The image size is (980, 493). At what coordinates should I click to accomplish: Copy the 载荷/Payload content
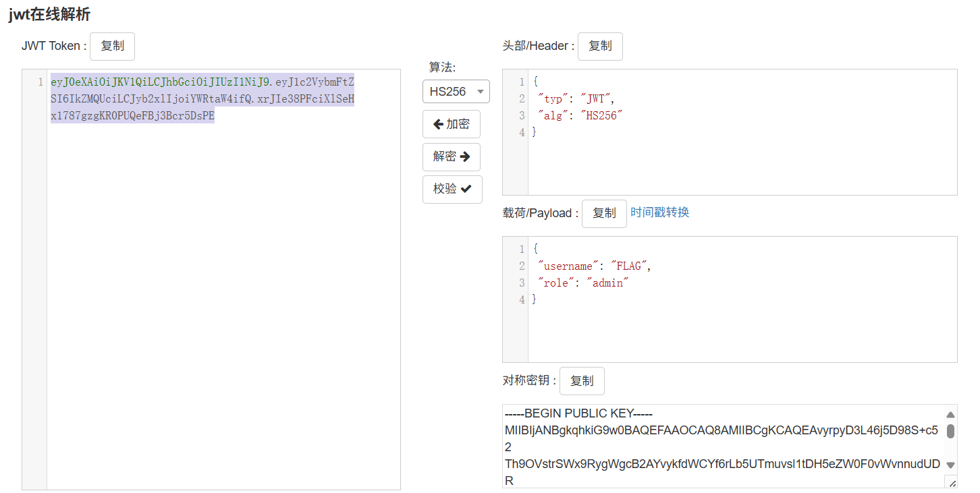603,213
